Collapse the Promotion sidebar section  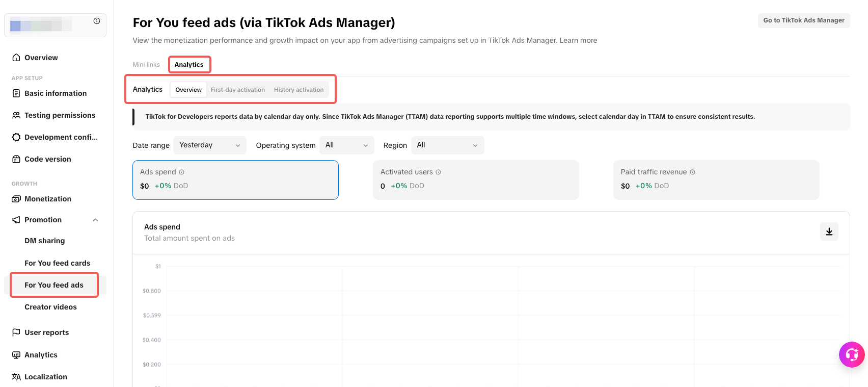pos(95,220)
